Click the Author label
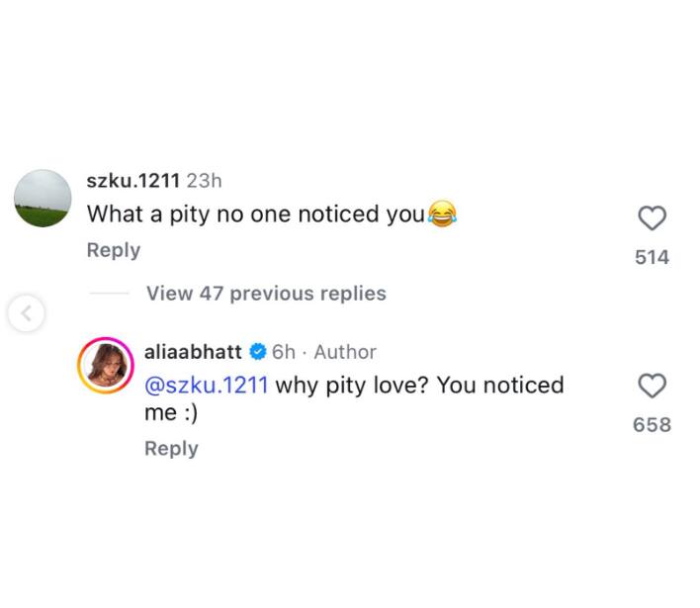Screen dimensions: 700x608 pyautogui.click(x=345, y=352)
